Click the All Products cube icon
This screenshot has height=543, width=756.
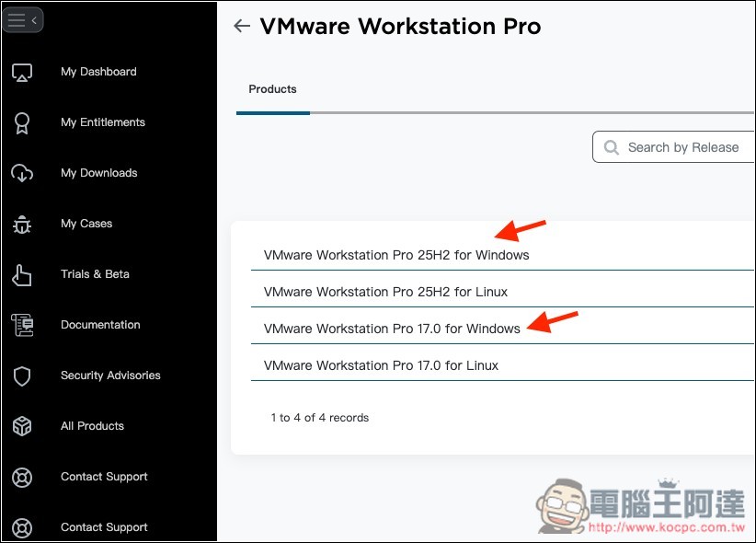[24, 425]
